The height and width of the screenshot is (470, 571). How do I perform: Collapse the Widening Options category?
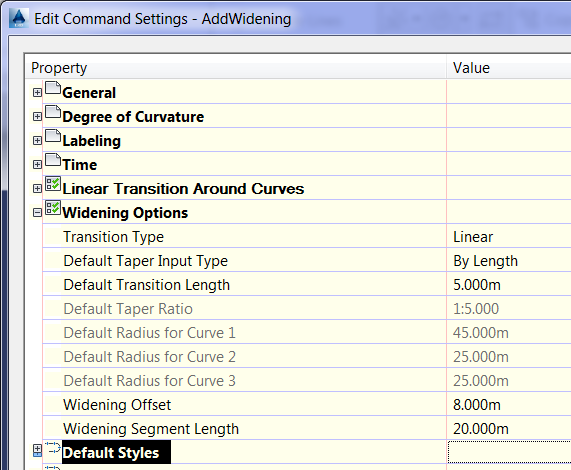coord(37,213)
